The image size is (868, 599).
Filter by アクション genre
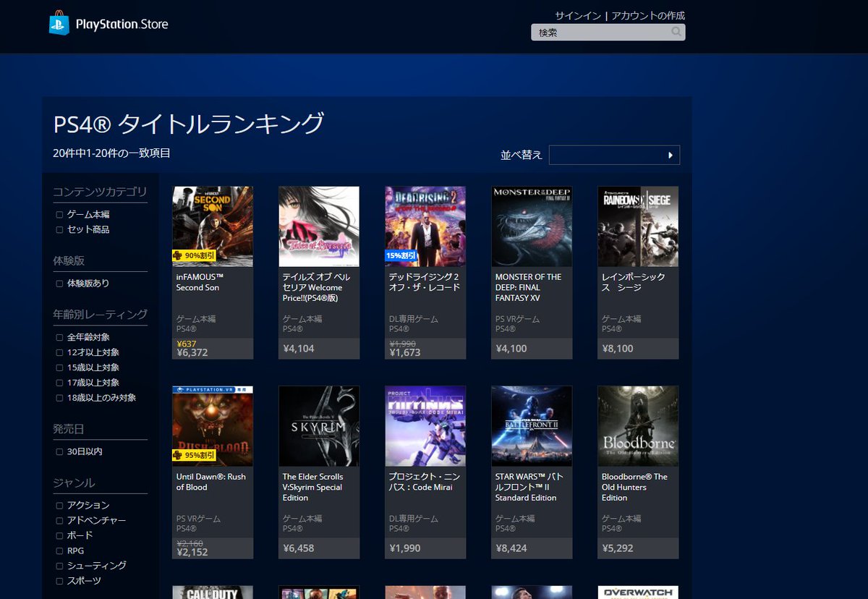pos(59,506)
